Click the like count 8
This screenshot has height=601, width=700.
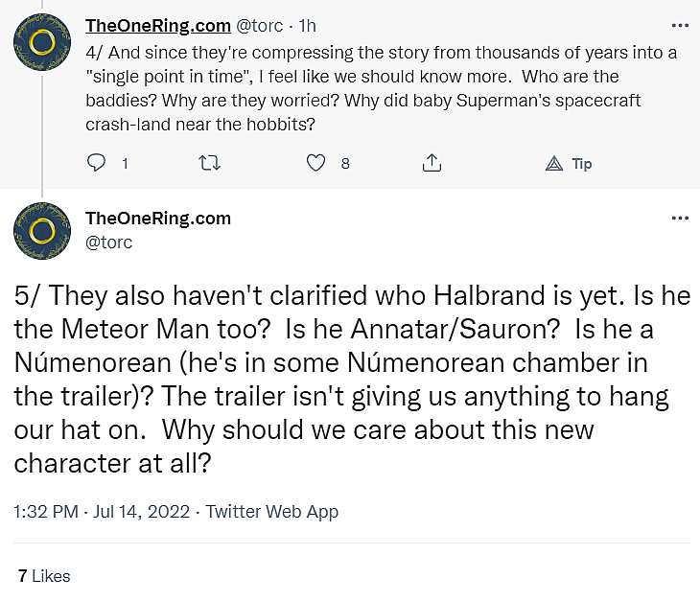coord(345,164)
